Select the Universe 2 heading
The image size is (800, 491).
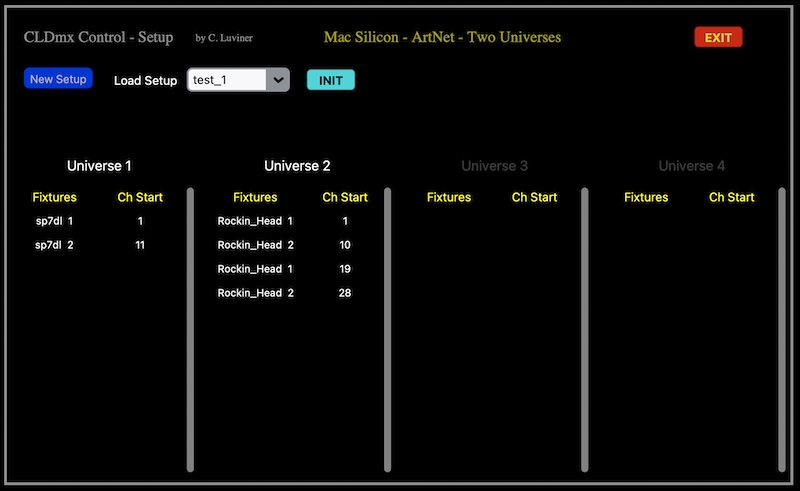pyautogui.click(x=297, y=166)
